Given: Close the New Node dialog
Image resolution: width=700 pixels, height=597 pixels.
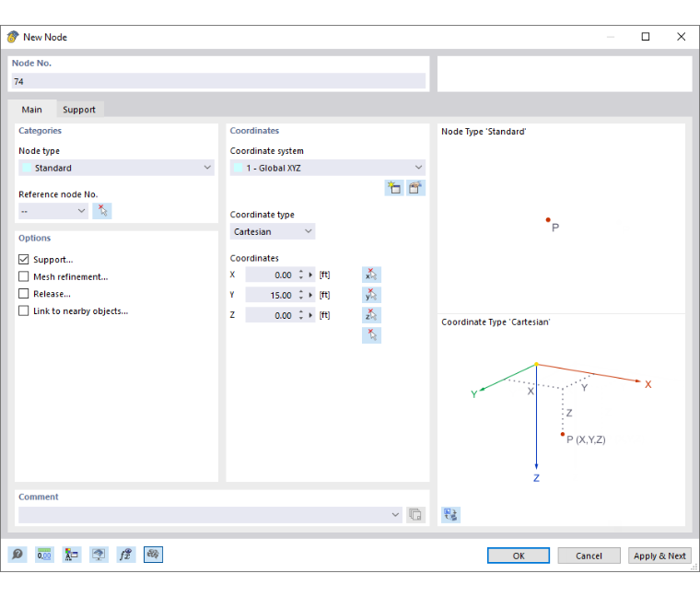Looking at the screenshot, I should pyautogui.click(x=682, y=37).
